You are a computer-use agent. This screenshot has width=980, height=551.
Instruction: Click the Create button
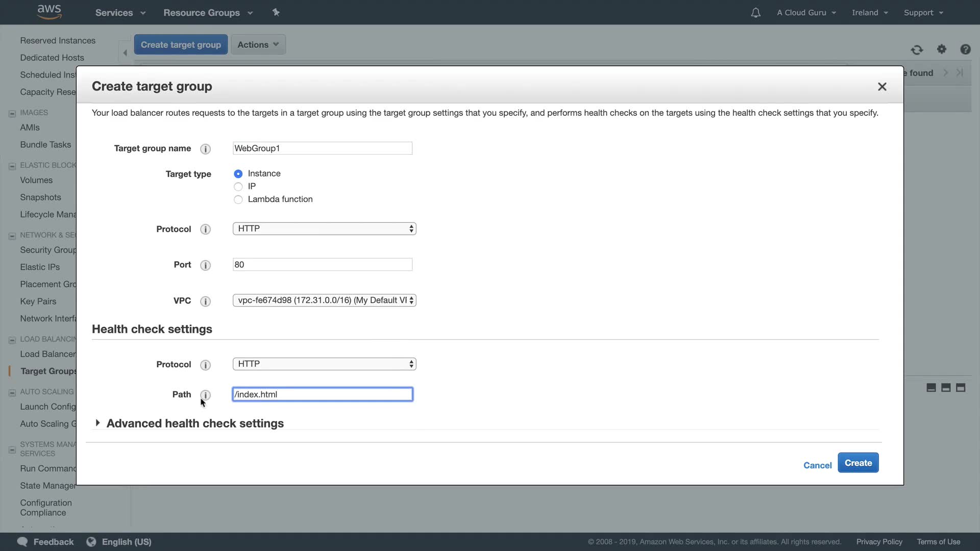[857, 463]
